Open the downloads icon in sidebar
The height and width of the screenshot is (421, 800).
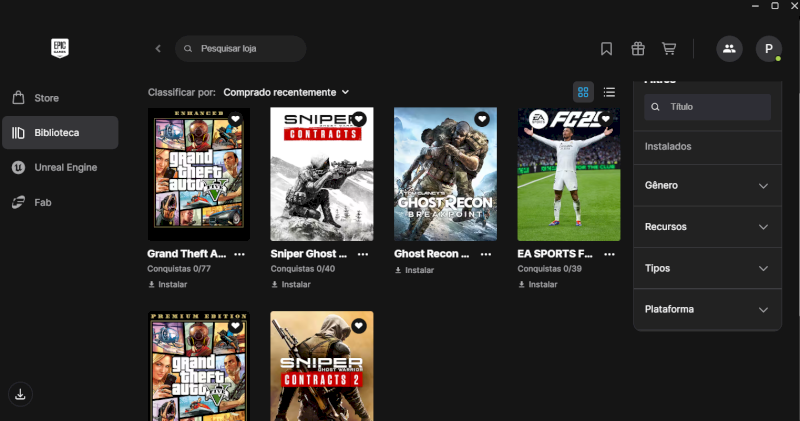[x=21, y=394]
